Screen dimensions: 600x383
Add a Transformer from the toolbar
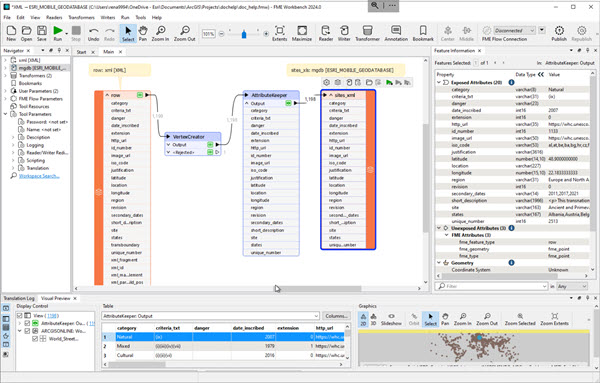pos(367,33)
